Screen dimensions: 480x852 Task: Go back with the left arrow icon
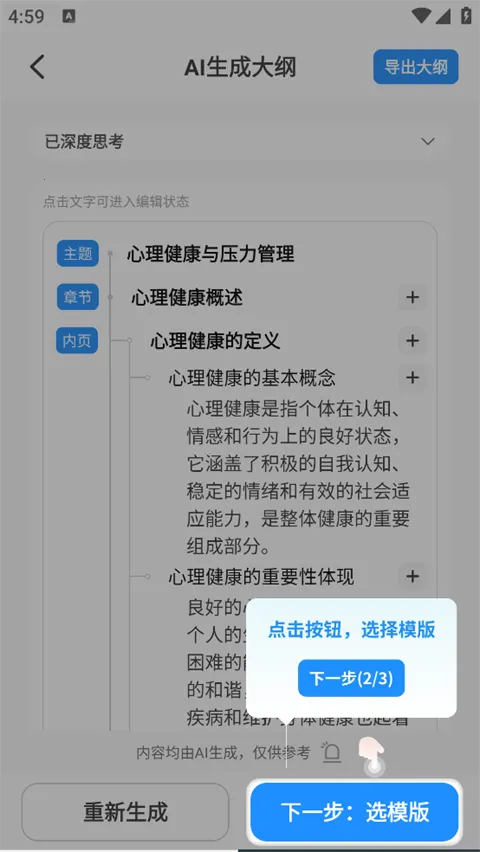pyautogui.click(x=37, y=67)
